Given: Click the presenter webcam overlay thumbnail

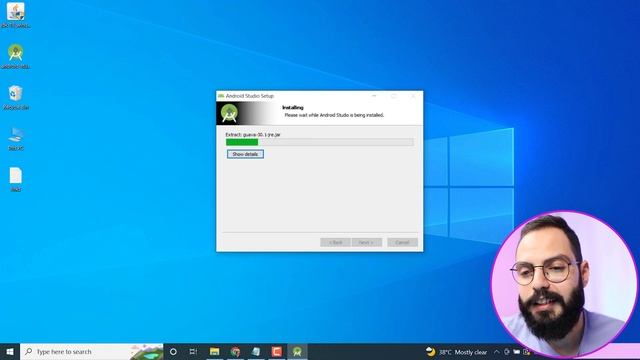Looking at the screenshot, I should pyautogui.click(x=565, y=284).
